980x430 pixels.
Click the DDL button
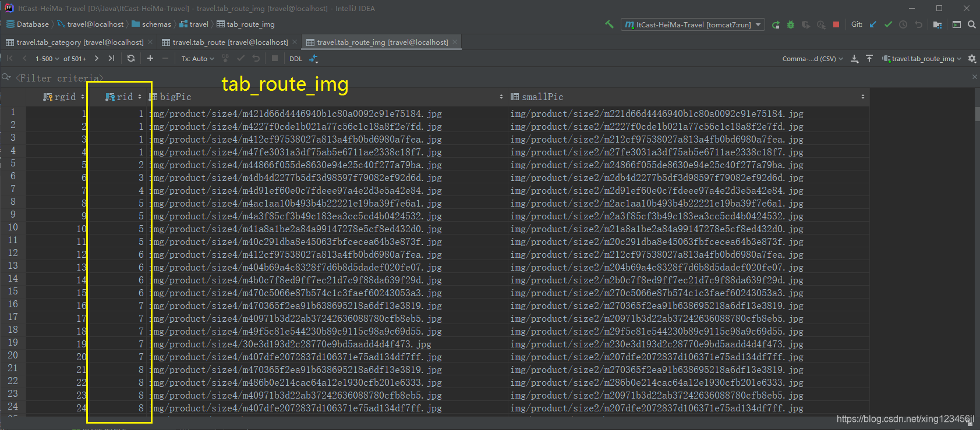(x=296, y=58)
